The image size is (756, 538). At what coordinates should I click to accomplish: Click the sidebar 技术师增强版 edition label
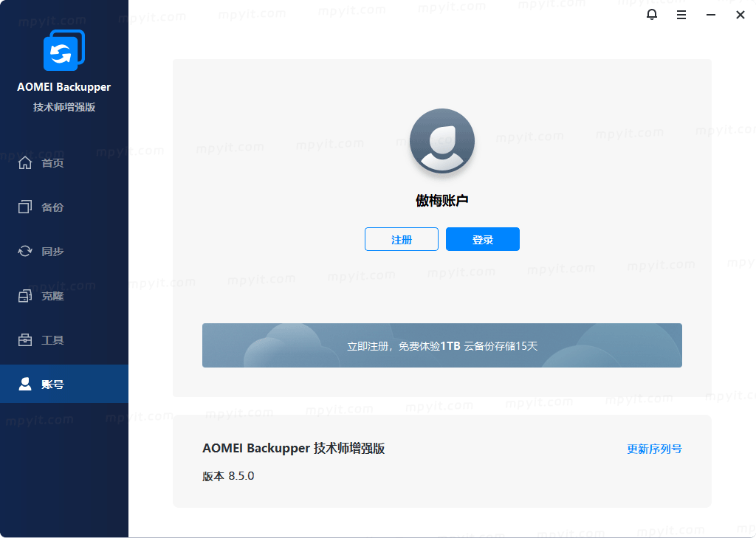(x=64, y=107)
